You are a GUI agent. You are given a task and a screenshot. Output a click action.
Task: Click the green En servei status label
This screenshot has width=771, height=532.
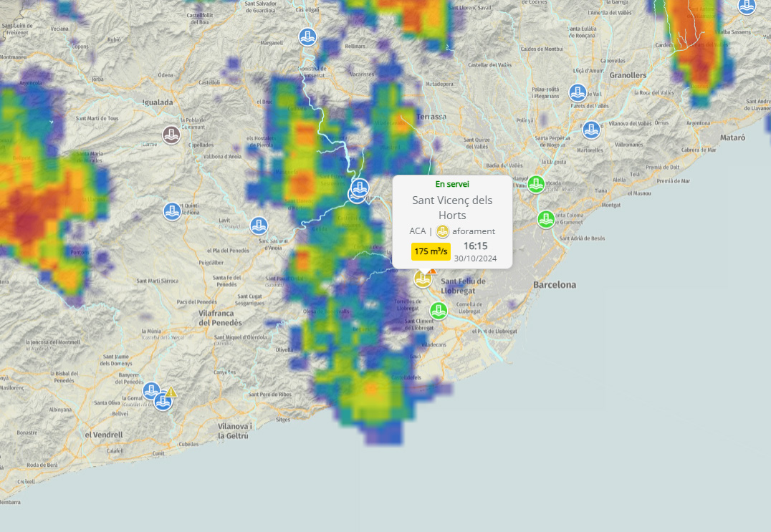coord(452,184)
